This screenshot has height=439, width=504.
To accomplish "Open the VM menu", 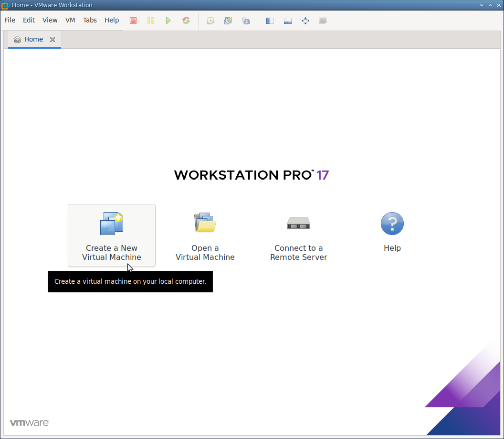I will pyautogui.click(x=70, y=20).
